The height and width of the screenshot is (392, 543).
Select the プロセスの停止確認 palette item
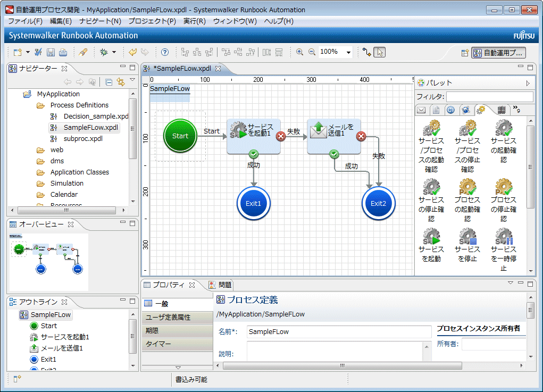(504, 200)
